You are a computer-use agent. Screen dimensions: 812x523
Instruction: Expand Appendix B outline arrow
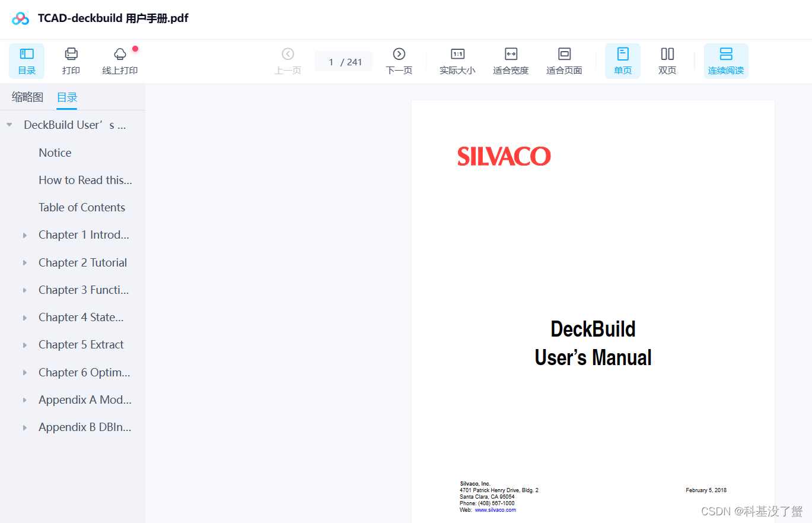(25, 427)
